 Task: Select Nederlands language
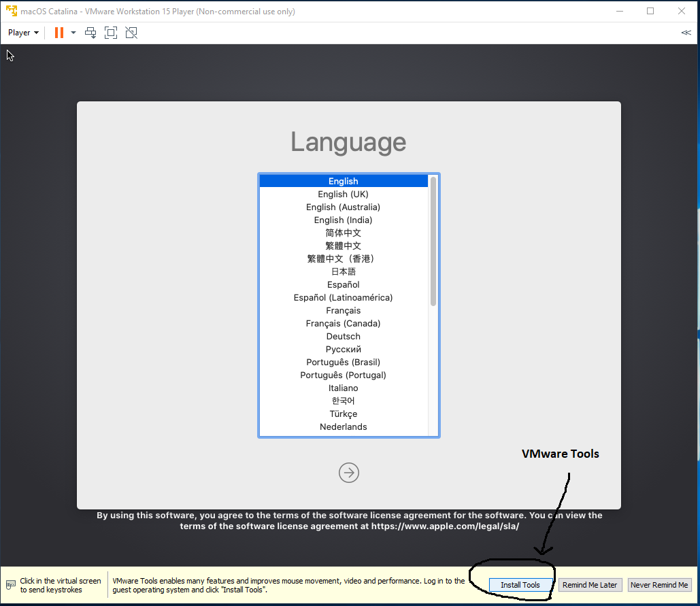tap(344, 427)
